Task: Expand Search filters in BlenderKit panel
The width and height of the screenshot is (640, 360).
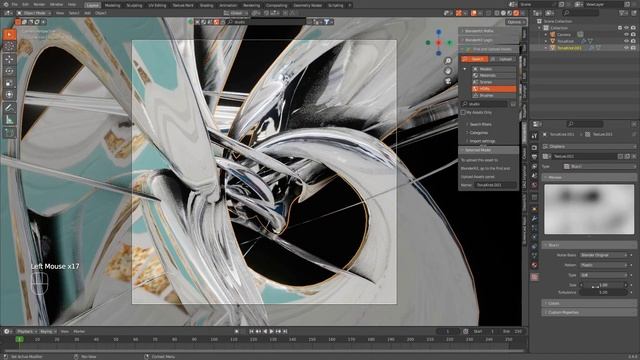Action: tap(480, 124)
